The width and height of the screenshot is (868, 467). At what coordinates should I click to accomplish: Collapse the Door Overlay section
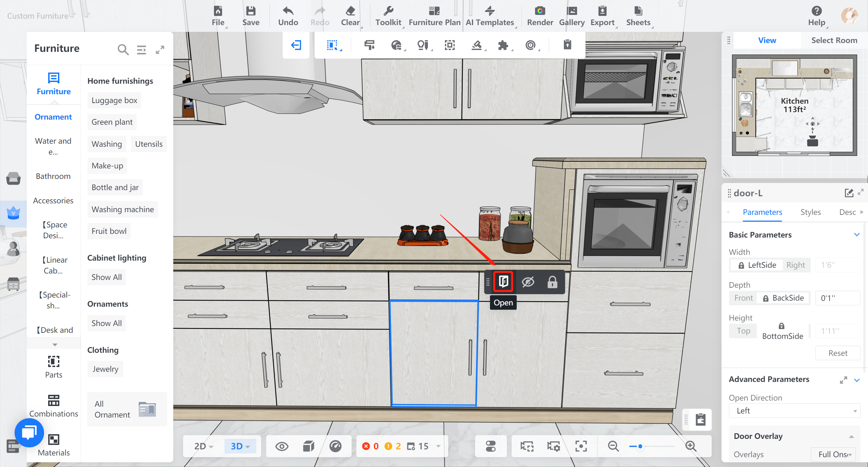[x=851, y=436]
